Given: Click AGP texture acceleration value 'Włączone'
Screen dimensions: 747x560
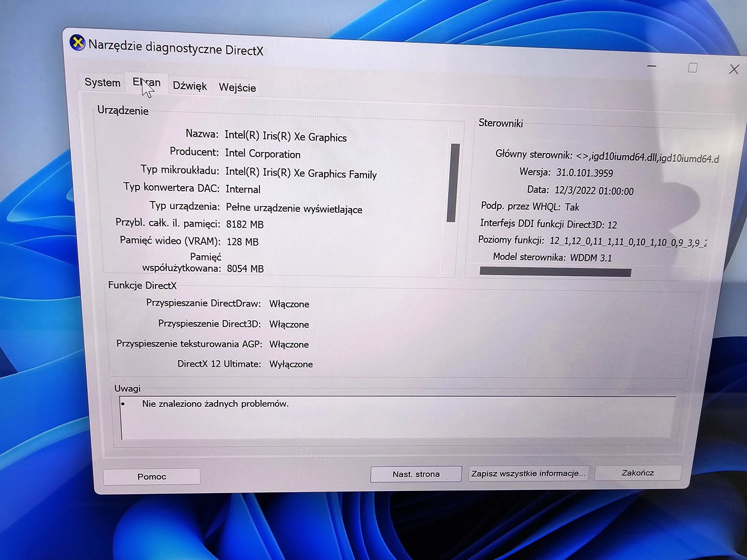Looking at the screenshot, I should click(289, 344).
